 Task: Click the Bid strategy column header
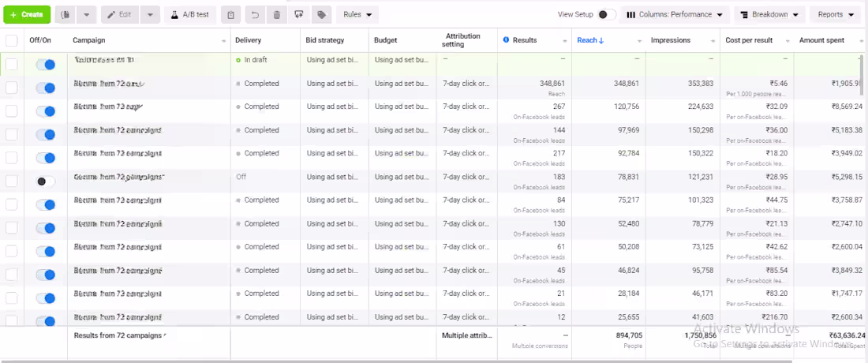[324, 40]
